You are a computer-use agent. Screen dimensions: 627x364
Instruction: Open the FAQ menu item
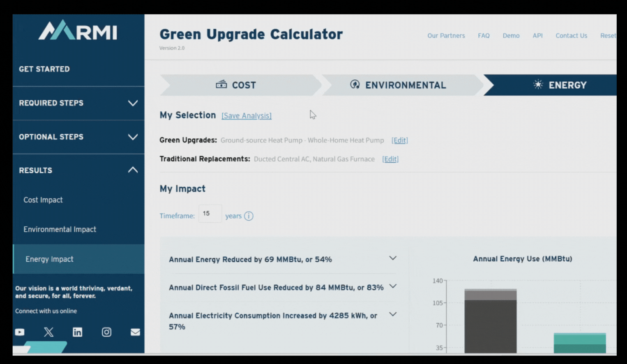point(484,36)
